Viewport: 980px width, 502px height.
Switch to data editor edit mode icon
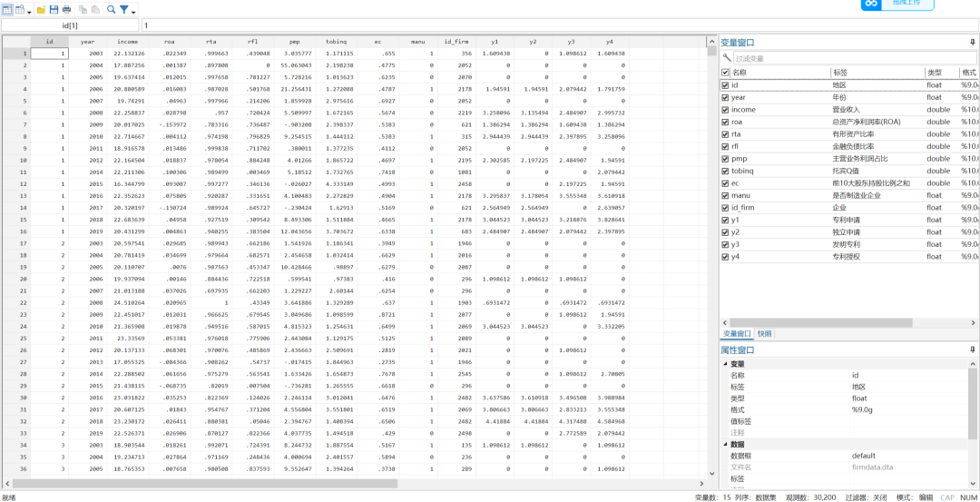pos(7,9)
